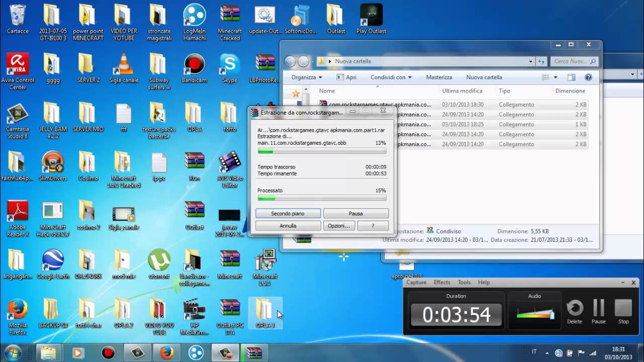
Task: Select the Mozilla Firefox desktop icon
Action: (x=18, y=317)
